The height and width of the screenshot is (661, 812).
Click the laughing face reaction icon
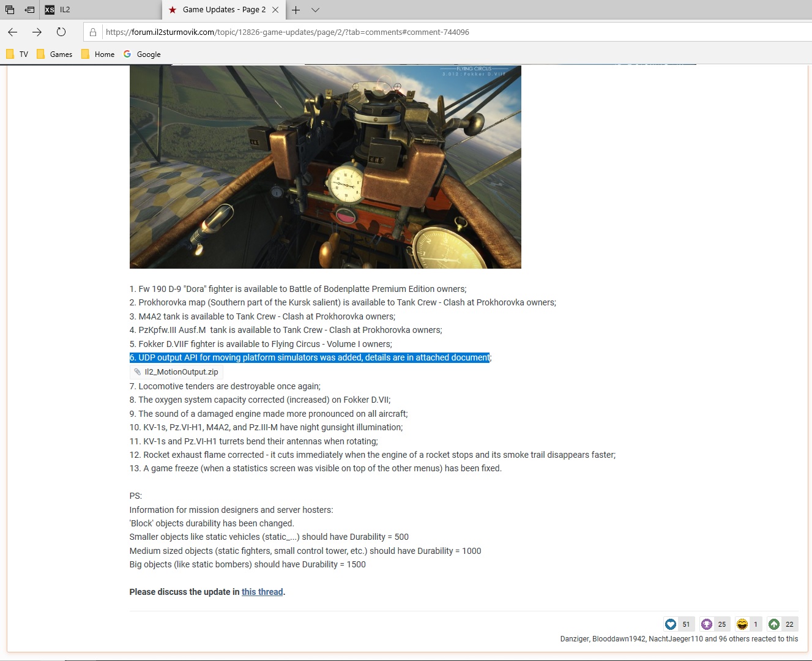pos(742,624)
